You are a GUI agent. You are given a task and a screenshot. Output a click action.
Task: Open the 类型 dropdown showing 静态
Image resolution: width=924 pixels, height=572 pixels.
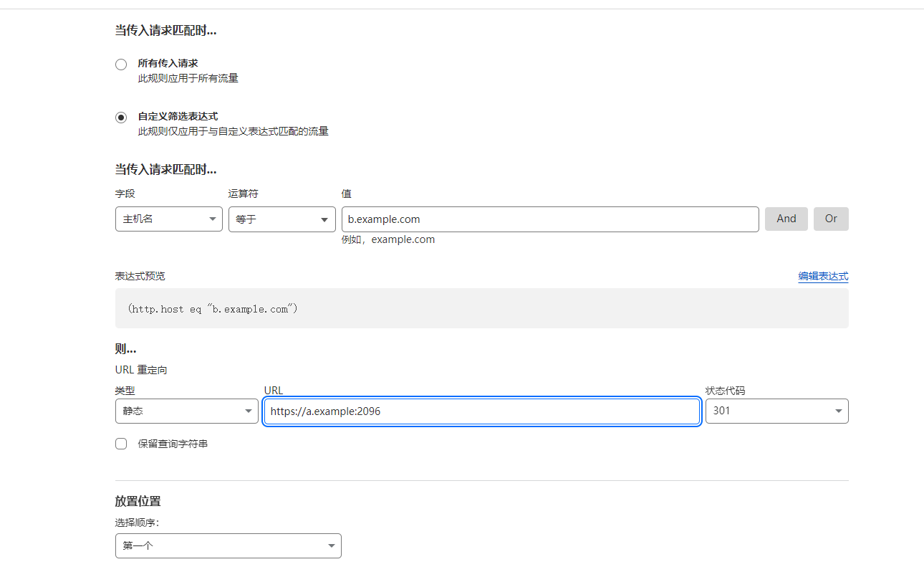pyautogui.click(x=186, y=411)
